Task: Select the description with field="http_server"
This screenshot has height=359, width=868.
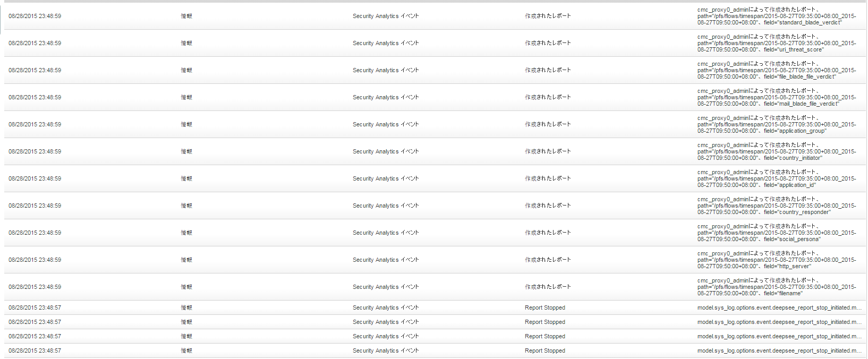Action: [777, 260]
